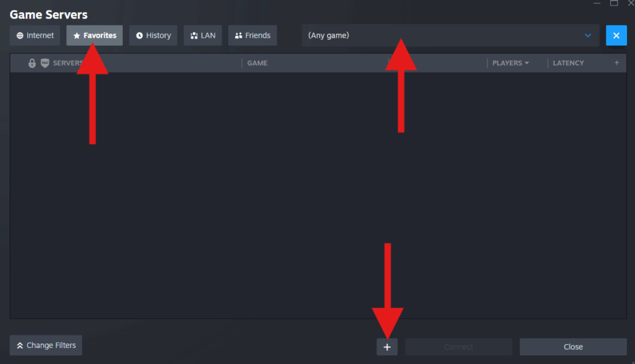635x364 pixels.
Task: Add column using header plus icon
Action: (616, 63)
